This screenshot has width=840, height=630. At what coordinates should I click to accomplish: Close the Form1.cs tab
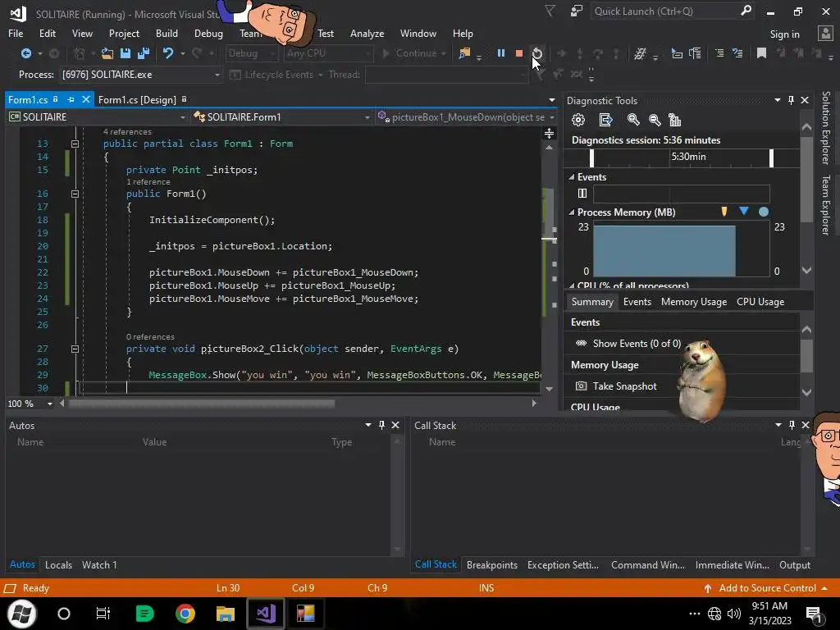(x=85, y=99)
